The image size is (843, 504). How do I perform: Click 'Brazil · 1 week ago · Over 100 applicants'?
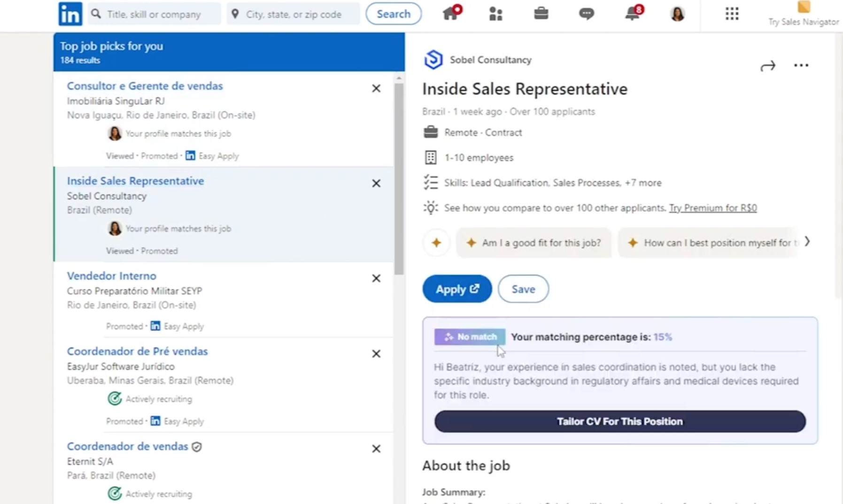509,112
